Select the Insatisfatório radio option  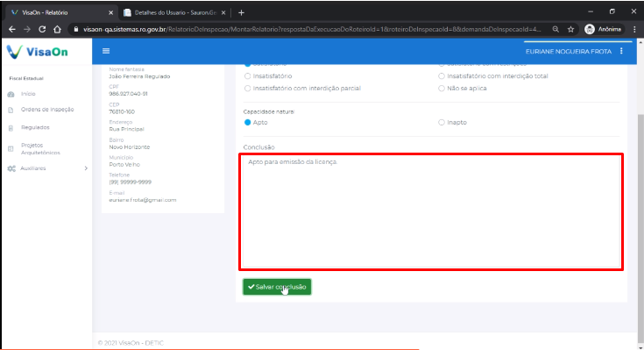click(x=247, y=76)
